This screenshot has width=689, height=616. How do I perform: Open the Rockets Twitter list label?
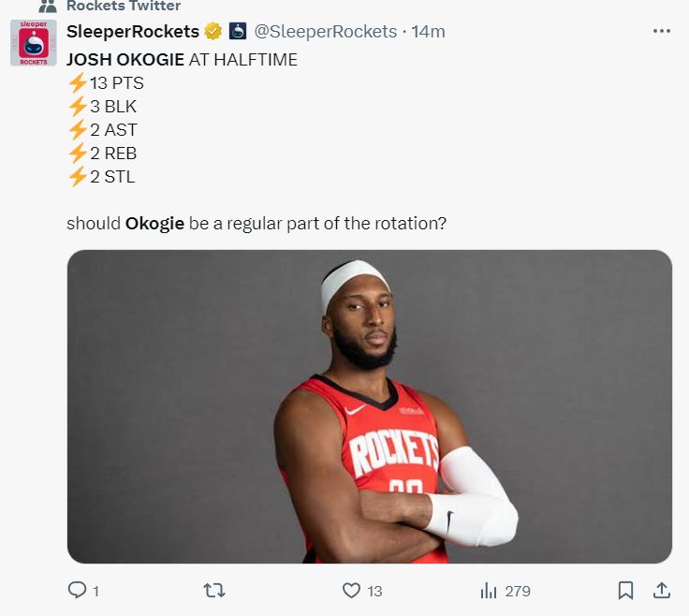pos(124,6)
